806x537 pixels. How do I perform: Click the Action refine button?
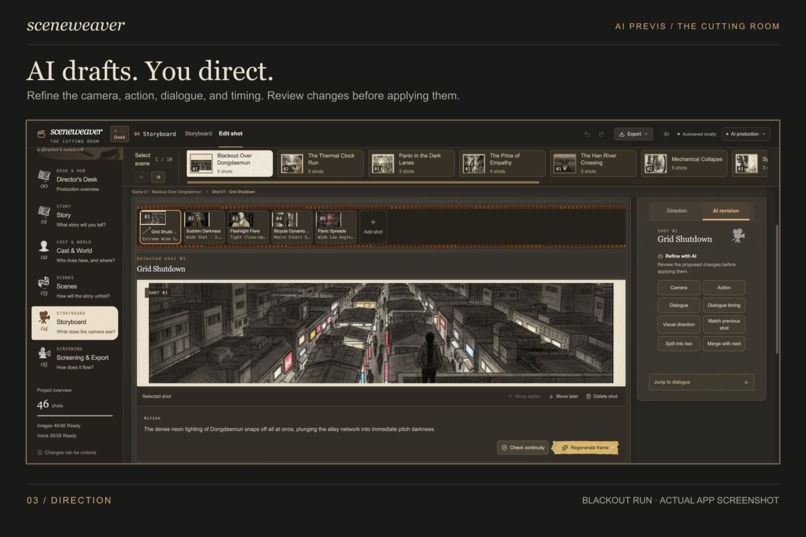[x=724, y=288]
